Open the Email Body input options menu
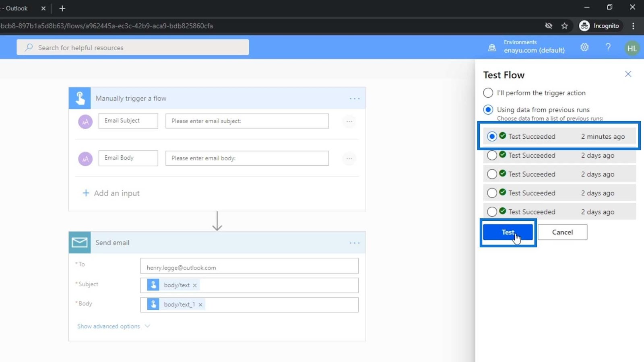The height and width of the screenshot is (362, 644). (349, 158)
